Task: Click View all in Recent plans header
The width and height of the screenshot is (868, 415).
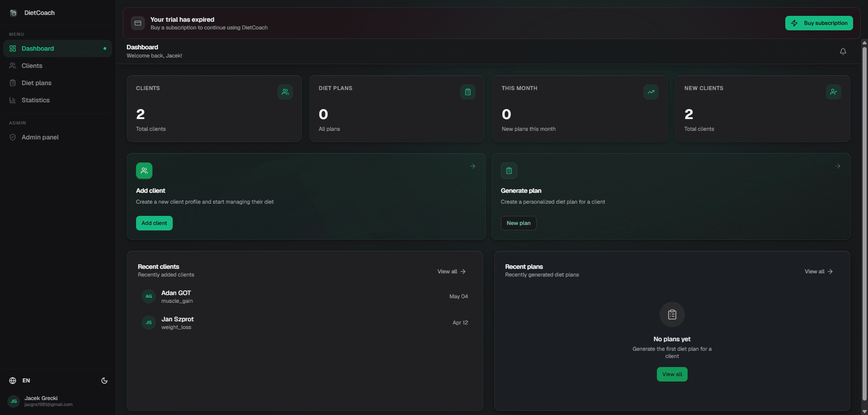Action: click(819, 272)
